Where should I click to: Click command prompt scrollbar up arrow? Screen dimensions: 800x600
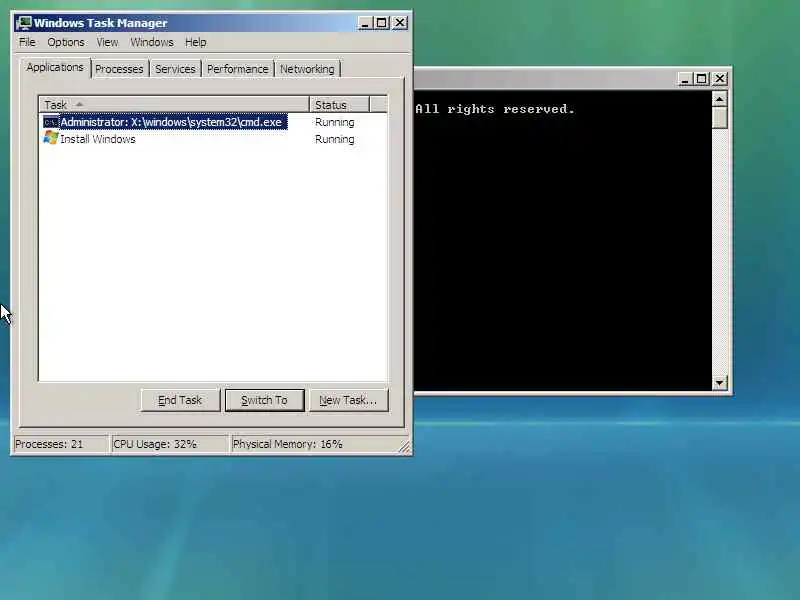tap(719, 98)
